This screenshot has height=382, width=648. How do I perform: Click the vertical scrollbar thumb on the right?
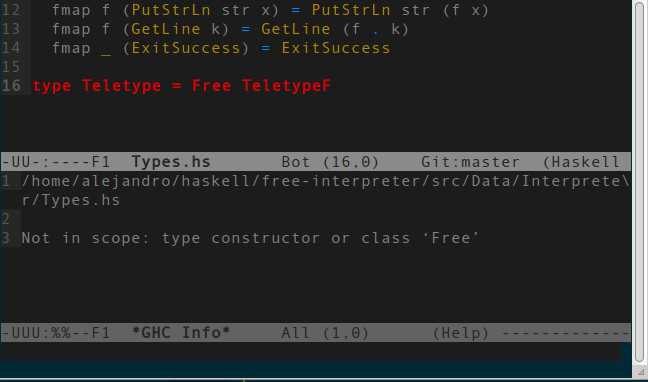coord(640,184)
